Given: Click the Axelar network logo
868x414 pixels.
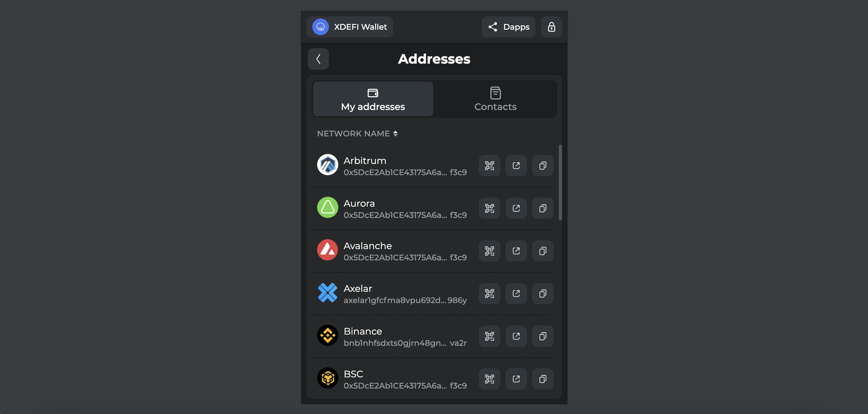Looking at the screenshot, I should [x=327, y=293].
